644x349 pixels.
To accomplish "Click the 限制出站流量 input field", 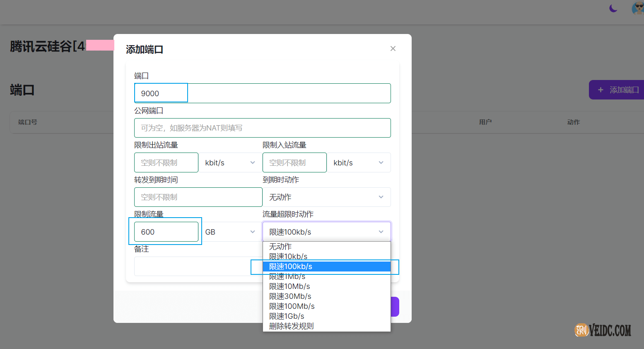I will pyautogui.click(x=166, y=162).
